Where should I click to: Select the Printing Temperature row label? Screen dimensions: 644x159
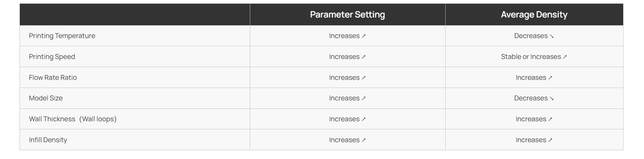coord(62,36)
